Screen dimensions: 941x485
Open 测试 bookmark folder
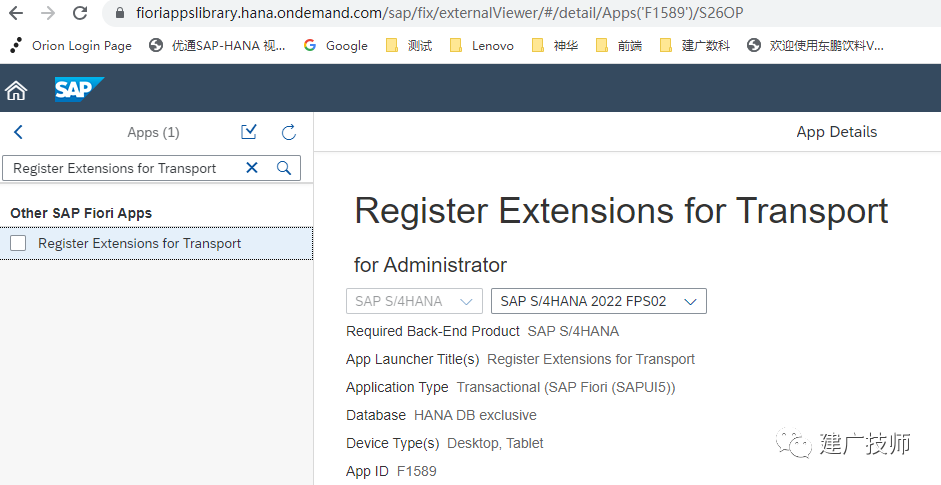tap(409, 46)
